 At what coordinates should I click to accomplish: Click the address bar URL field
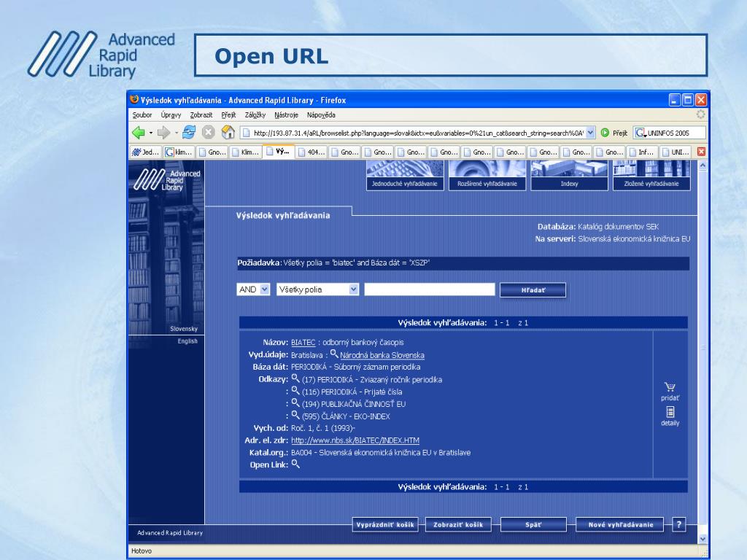pyautogui.click(x=413, y=133)
